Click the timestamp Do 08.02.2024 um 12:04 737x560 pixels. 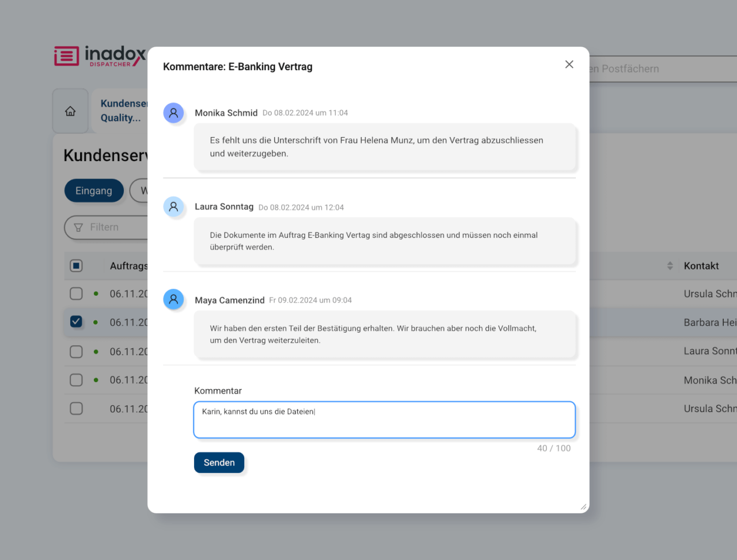click(301, 207)
